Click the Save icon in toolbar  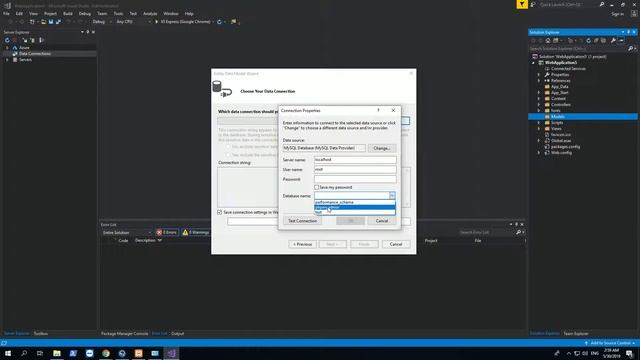(x=51, y=22)
